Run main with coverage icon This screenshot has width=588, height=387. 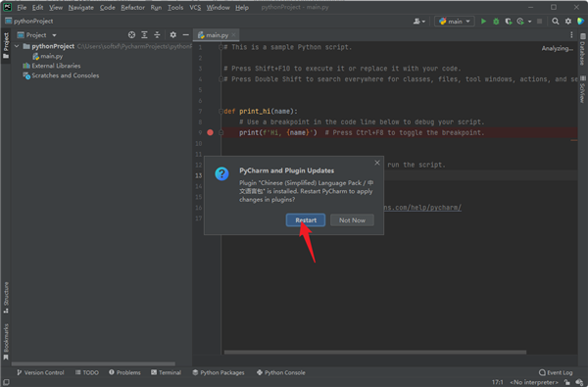coord(508,22)
